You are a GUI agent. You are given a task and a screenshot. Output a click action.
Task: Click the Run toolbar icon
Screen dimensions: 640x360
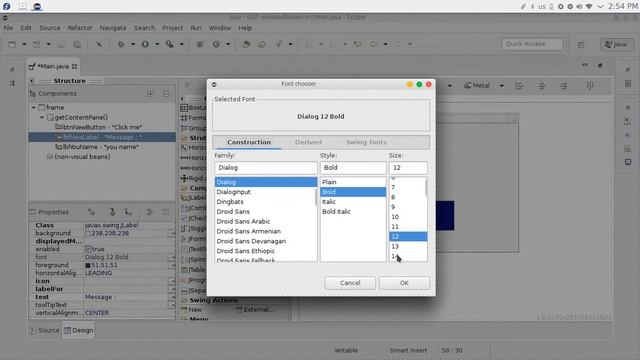(145, 44)
